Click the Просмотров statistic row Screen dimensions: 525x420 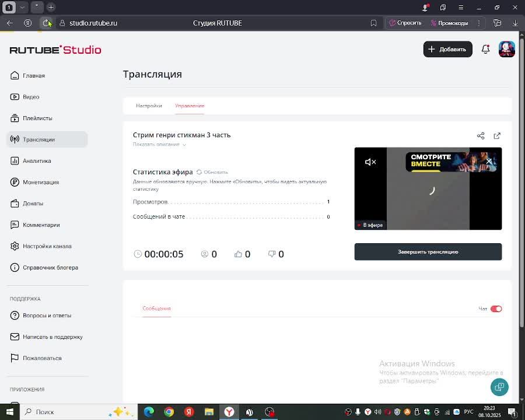[x=232, y=202]
